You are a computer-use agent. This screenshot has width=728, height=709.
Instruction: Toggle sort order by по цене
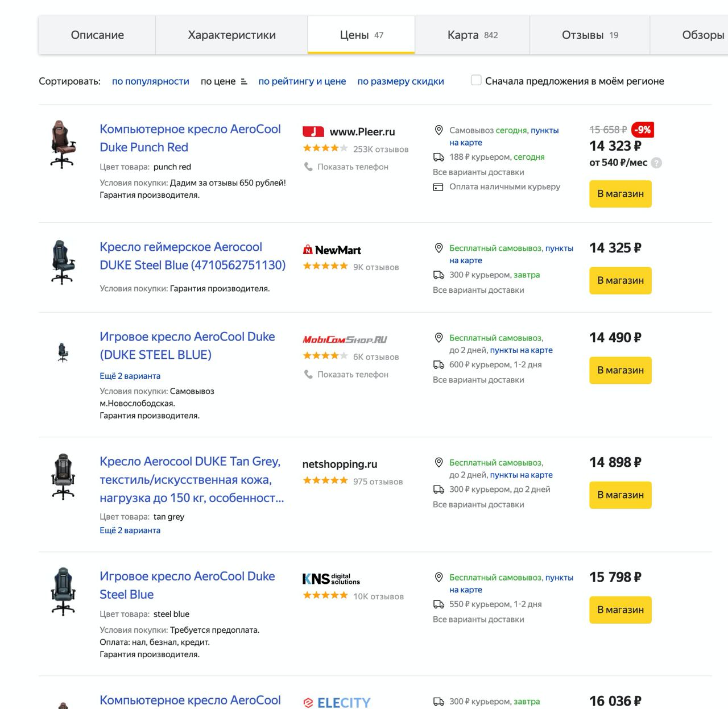[224, 81]
